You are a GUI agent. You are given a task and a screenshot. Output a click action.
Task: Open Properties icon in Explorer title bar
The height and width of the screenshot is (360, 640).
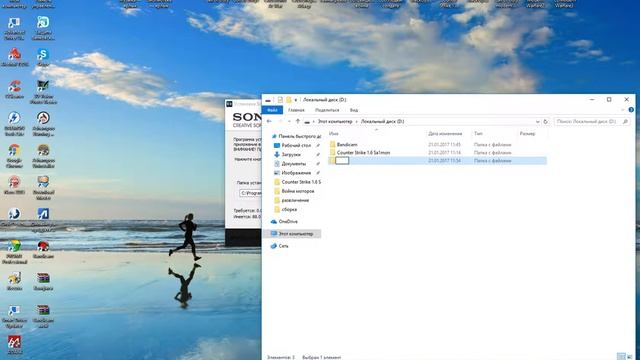point(280,100)
